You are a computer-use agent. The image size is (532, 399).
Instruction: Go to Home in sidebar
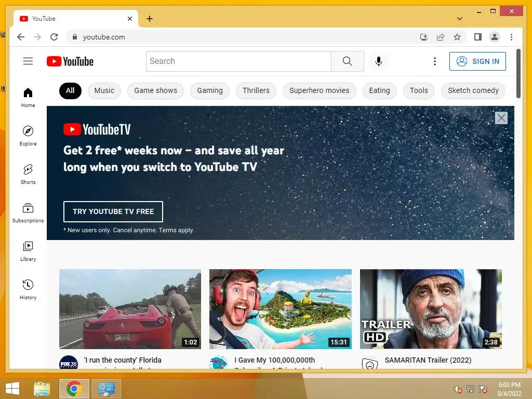(28, 98)
